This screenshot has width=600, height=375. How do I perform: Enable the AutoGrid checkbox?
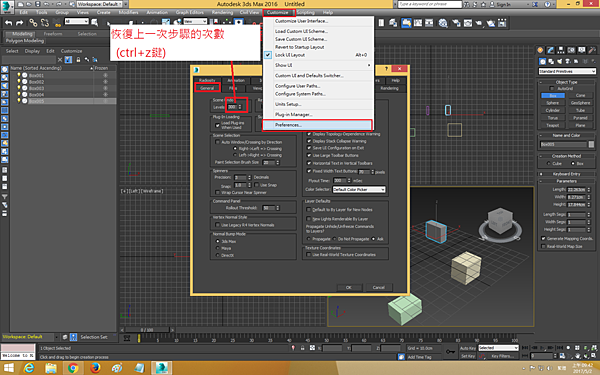coord(551,88)
